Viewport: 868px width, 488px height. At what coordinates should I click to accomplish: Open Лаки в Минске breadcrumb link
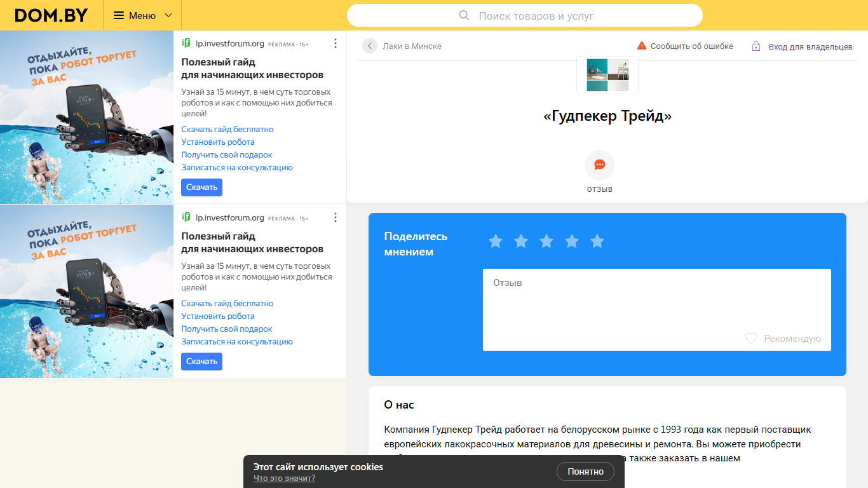coord(412,46)
